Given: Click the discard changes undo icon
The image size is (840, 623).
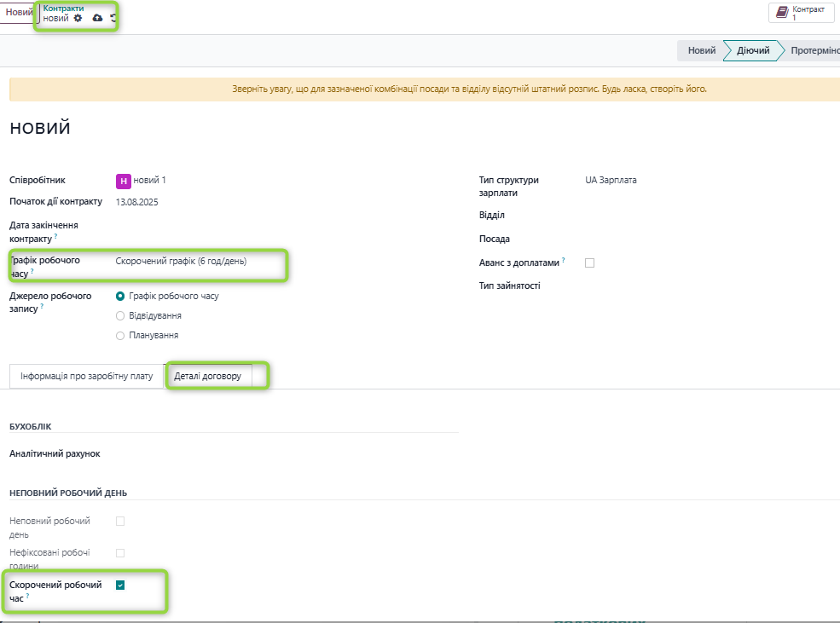Looking at the screenshot, I should (x=113, y=18).
